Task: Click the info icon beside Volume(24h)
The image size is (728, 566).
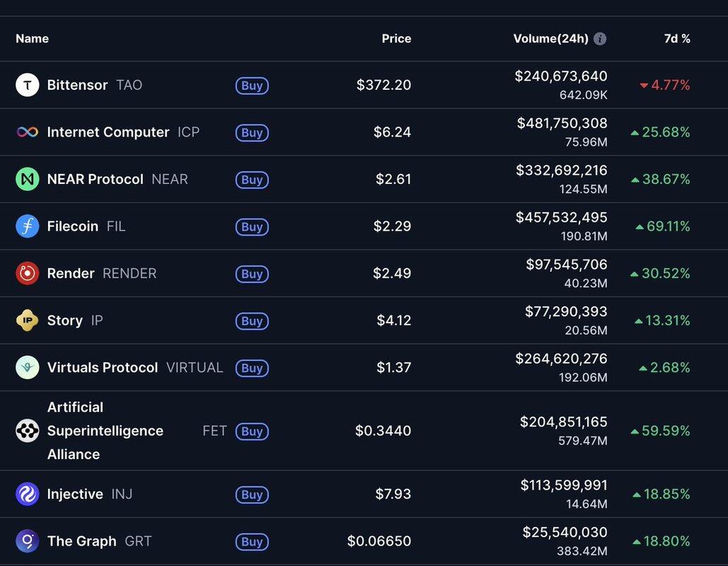Action: (x=600, y=39)
